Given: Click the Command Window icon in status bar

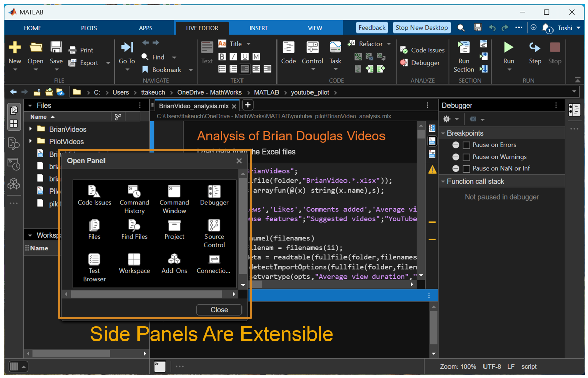Looking at the screenshot, I should tap(160, 367).
